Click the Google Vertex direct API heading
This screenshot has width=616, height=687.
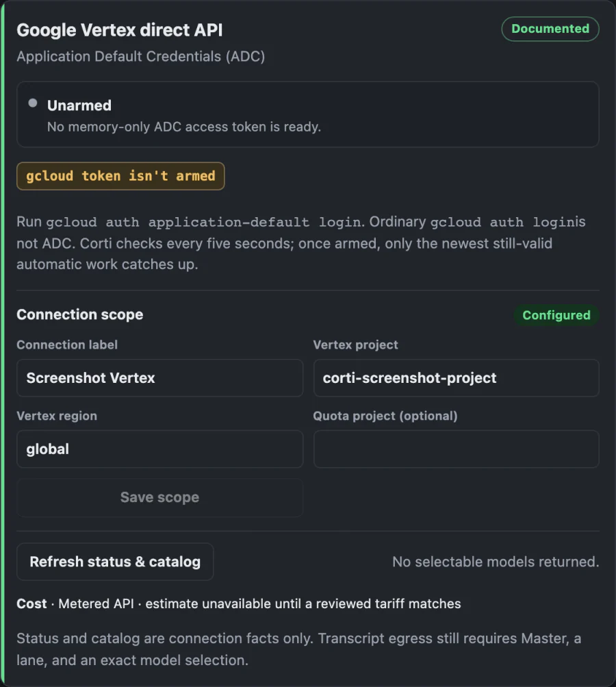pyautogui.click(x=120, y=30)
